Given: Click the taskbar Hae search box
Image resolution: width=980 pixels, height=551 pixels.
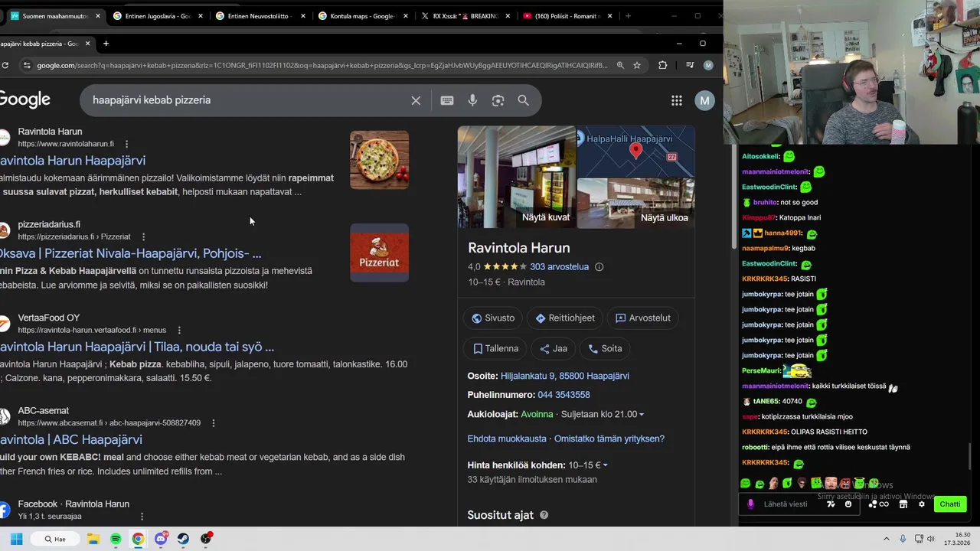Looking at the screenshot, I should click(54, 539).
